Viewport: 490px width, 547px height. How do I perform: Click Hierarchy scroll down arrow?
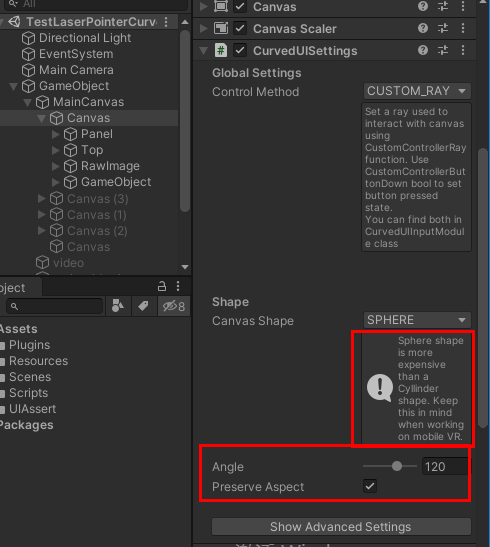click(x=185, y=267)
